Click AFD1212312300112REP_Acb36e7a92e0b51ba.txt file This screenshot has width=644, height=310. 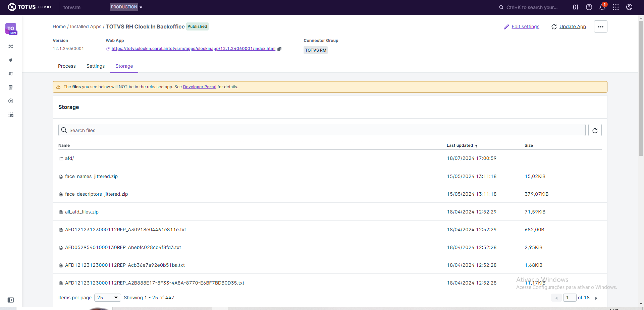(x=125, y=265)
